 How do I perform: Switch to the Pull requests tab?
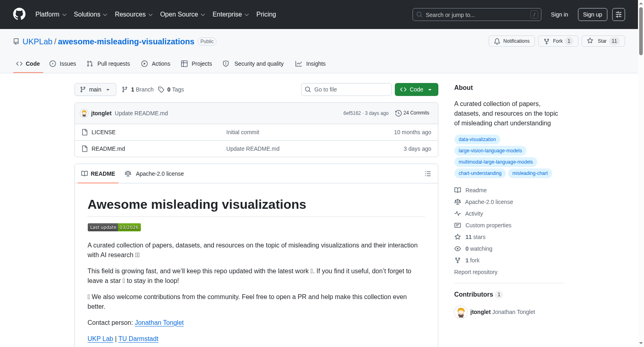[108, 64]
